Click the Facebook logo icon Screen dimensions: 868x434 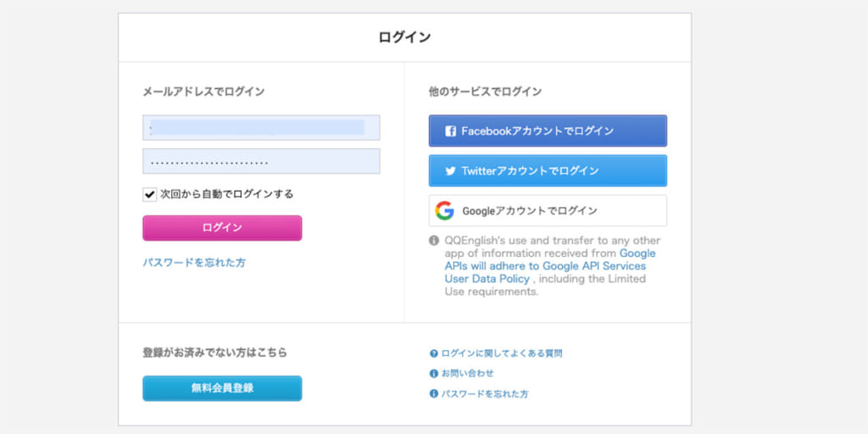pyautogui.click(x=450, y=131)
